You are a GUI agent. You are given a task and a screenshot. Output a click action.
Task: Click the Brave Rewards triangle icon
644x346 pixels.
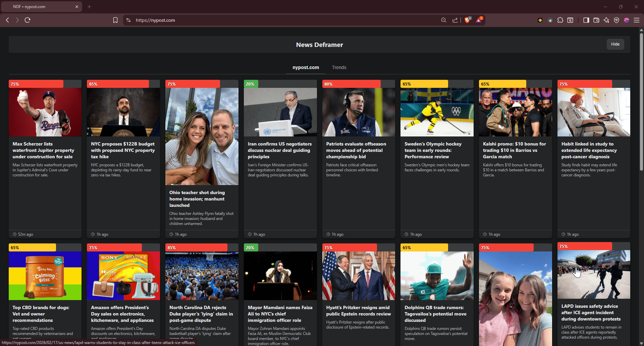tap(479, 20)
